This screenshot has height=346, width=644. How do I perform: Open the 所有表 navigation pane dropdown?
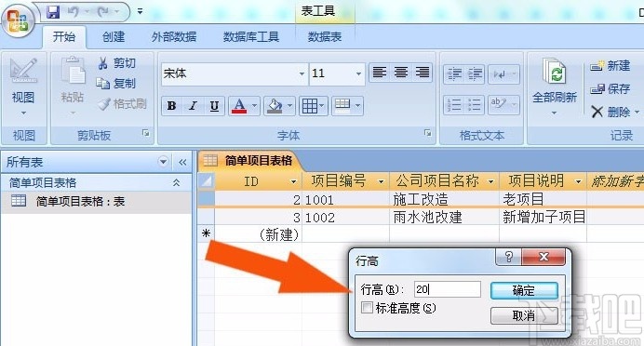pyautogui.click(x=163, y=162)
